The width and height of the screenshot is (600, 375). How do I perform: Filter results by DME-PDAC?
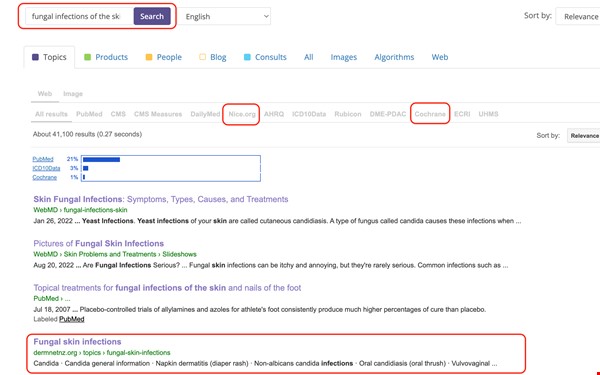[388, 114]
